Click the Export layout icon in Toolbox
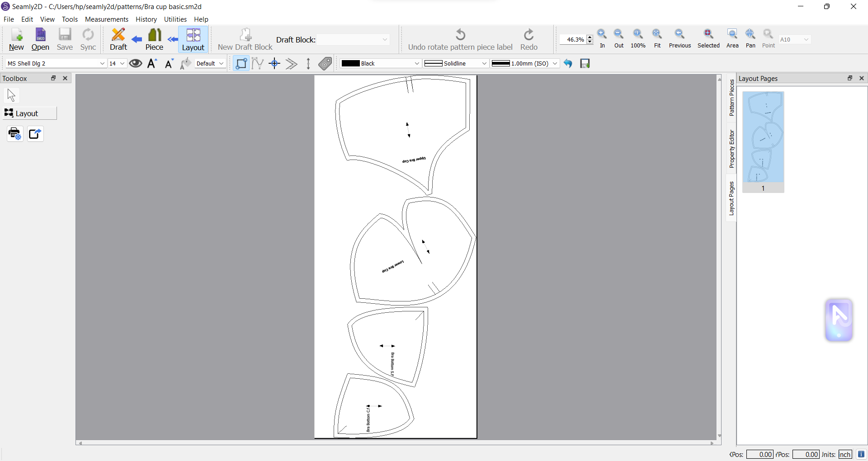 [35, 134]
